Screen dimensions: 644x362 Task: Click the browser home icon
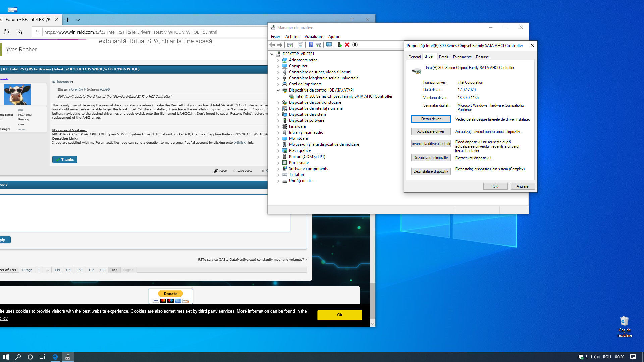[20, 32]
